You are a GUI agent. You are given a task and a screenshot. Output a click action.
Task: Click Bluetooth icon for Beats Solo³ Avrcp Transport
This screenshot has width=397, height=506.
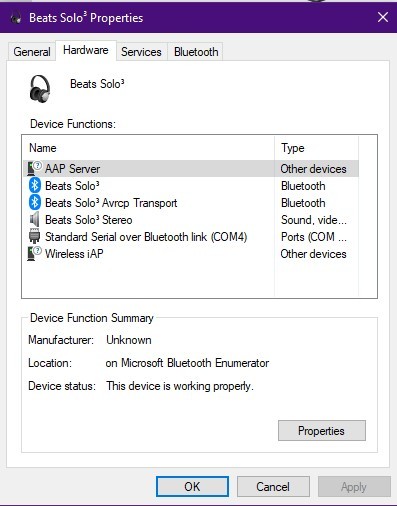pyautogui.click(x=35, y=202)
